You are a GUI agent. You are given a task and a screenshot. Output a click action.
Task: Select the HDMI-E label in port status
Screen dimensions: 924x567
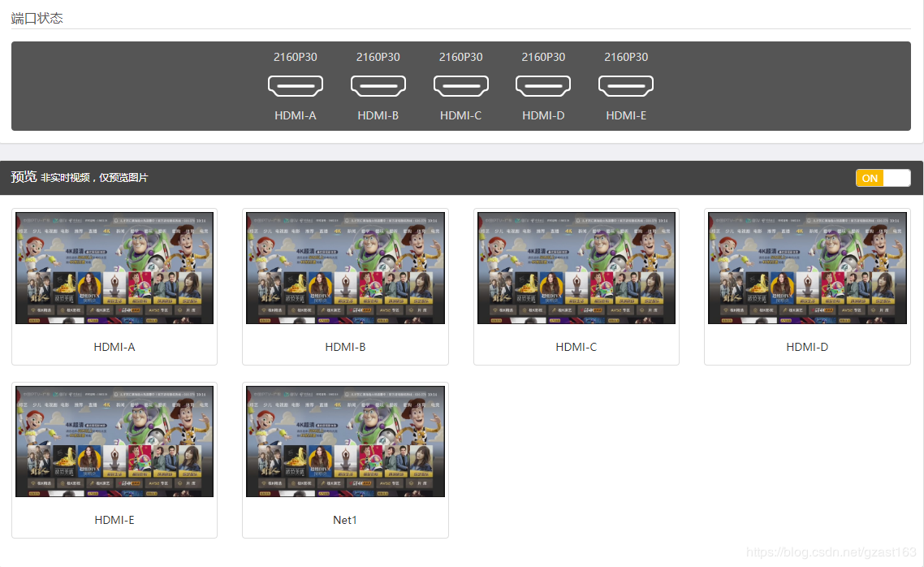coord(626,115)
